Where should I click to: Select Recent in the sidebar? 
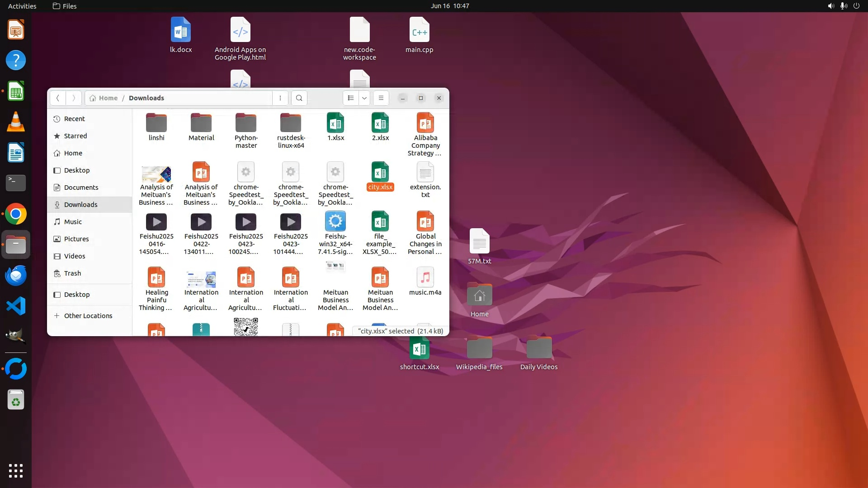pos(74,119)
